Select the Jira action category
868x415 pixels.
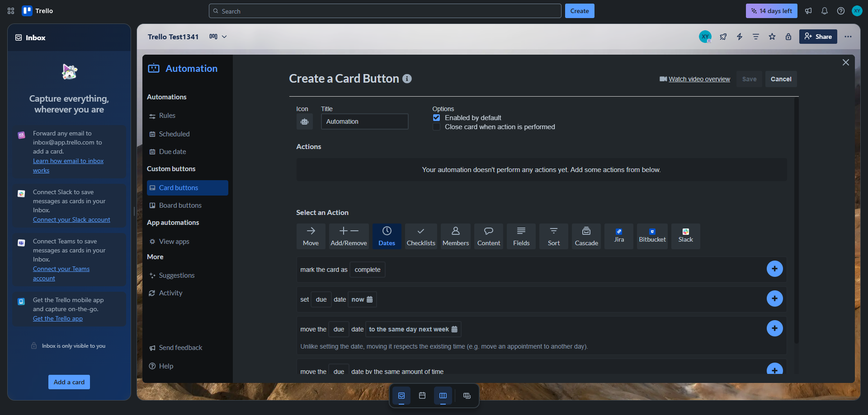619,236
